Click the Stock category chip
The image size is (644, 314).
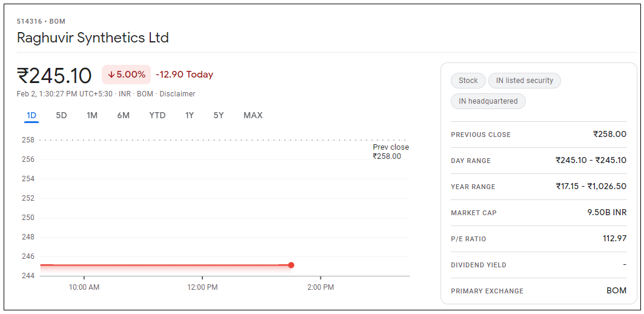coord(468,81)
